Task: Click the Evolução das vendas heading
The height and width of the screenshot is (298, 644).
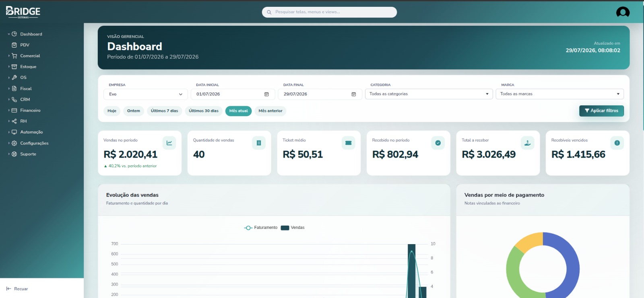Action: coord(132,195)
